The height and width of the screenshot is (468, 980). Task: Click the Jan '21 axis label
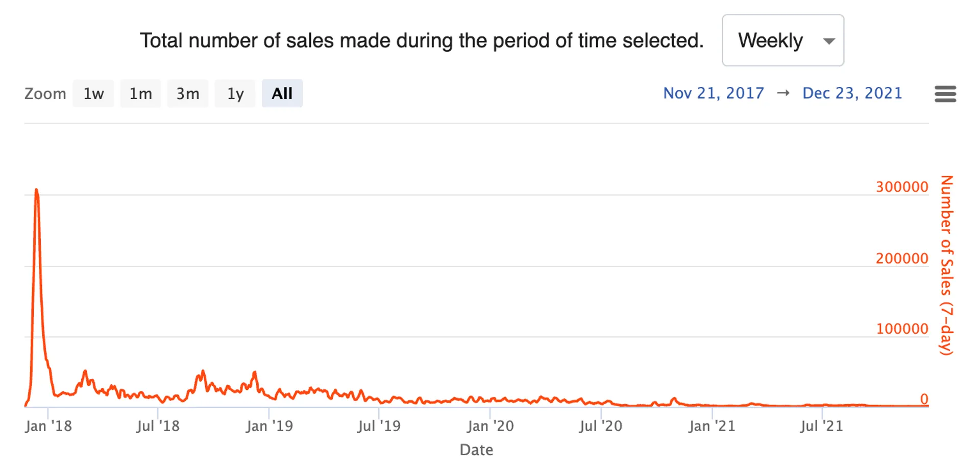712,426
